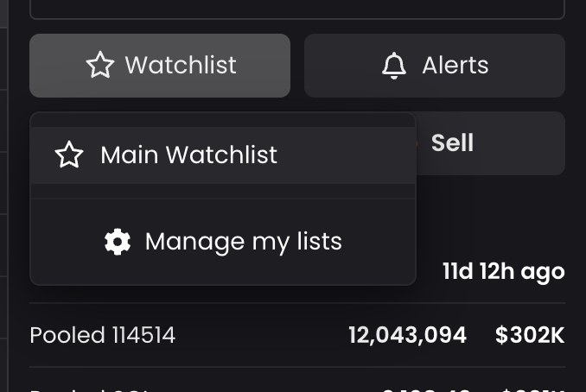Focus the box above the Watchlist button
The height and width of the screenshot is (392, 586).
(296, 8)
